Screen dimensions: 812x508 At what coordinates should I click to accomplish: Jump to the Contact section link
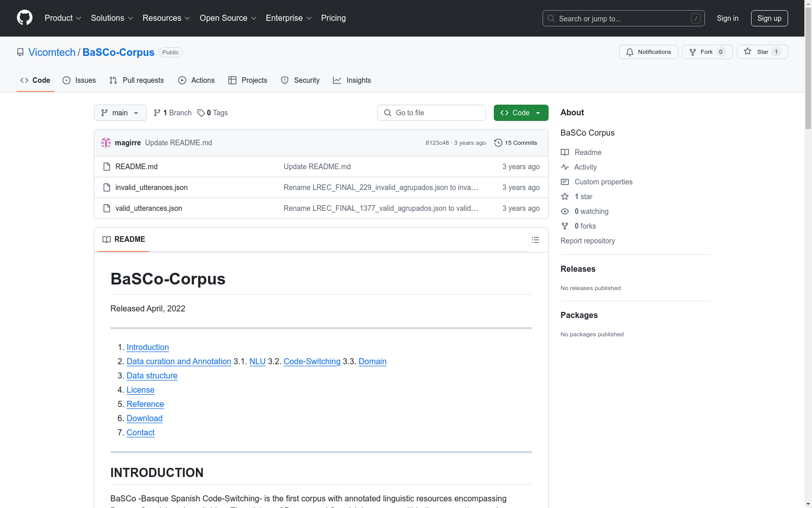pos(141,432)
